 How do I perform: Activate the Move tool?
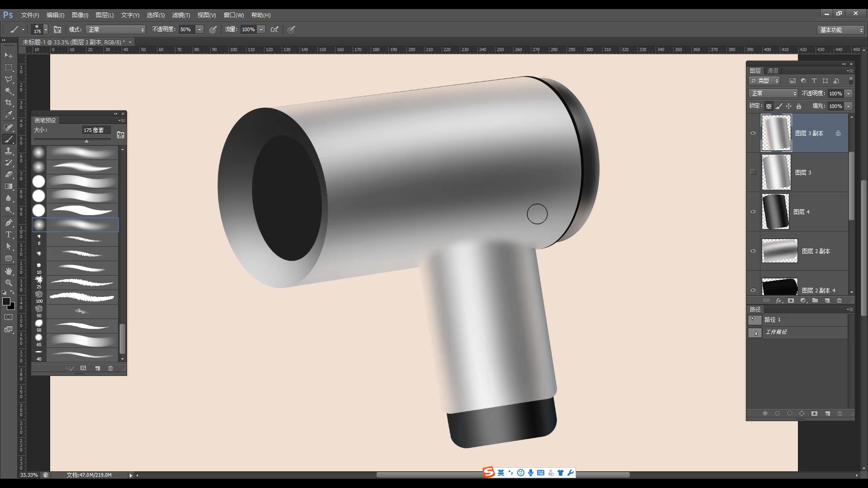coord(7,55)
